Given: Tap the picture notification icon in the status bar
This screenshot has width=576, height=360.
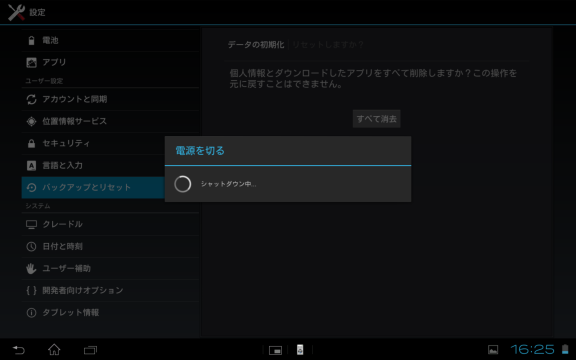Looking at the screenshot, I should pyautogui.click(x=493, y=350).
